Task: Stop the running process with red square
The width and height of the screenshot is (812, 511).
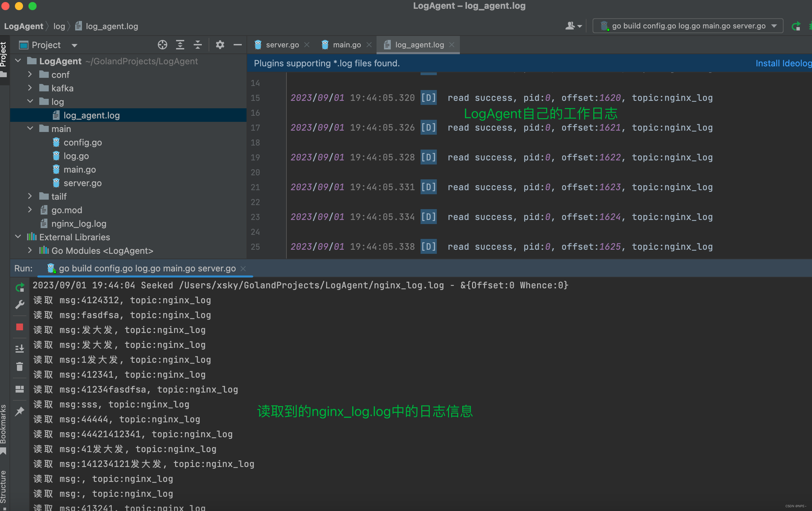Action: coord(20,327)
